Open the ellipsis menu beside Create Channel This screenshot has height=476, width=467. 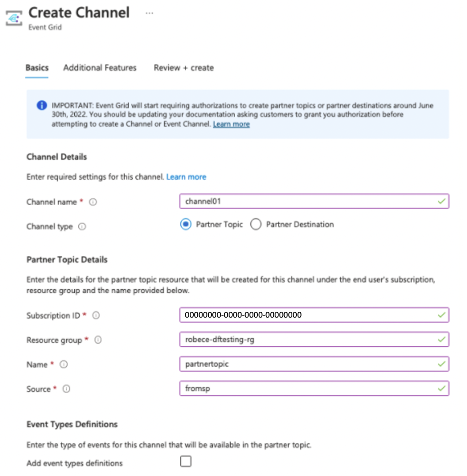(149, 13)
